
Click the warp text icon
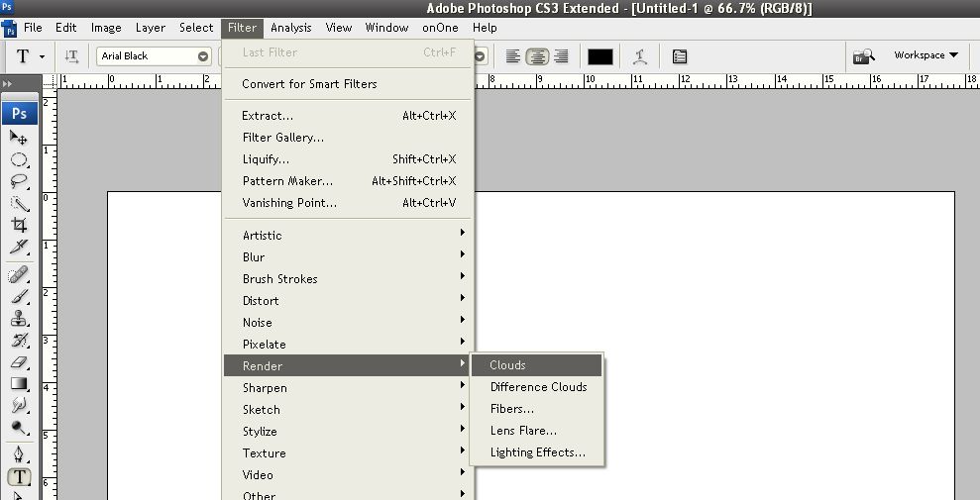point(640,56)
